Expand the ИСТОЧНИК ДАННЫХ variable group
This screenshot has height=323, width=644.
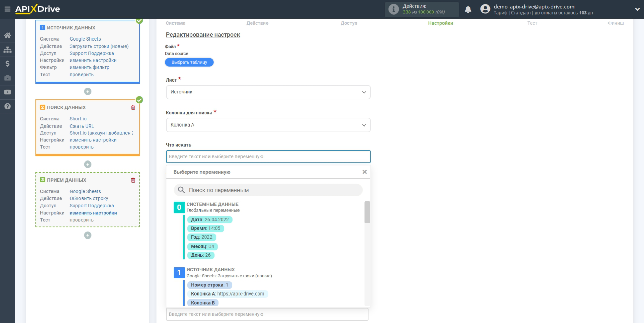(x=211, y=270)
